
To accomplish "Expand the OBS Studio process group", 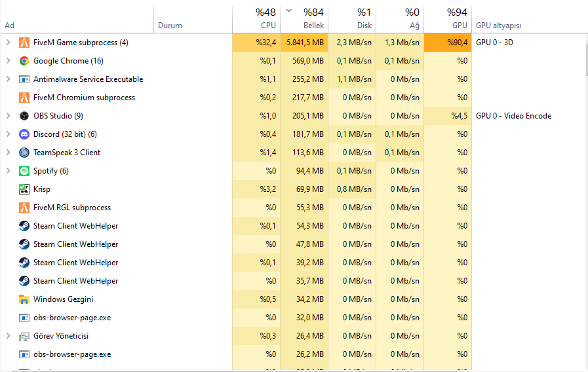I will (x=8, y=116).
